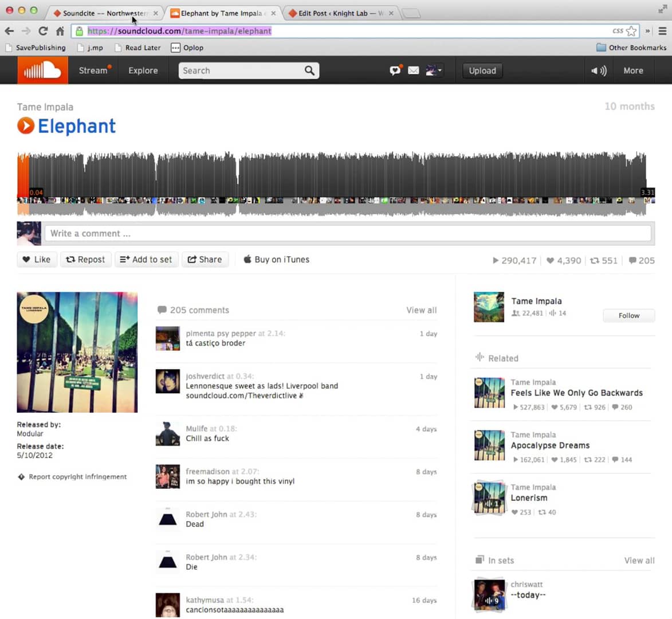672x619 pixels.
Task: Open the Elephant album artwork
Action: point(77,352)
